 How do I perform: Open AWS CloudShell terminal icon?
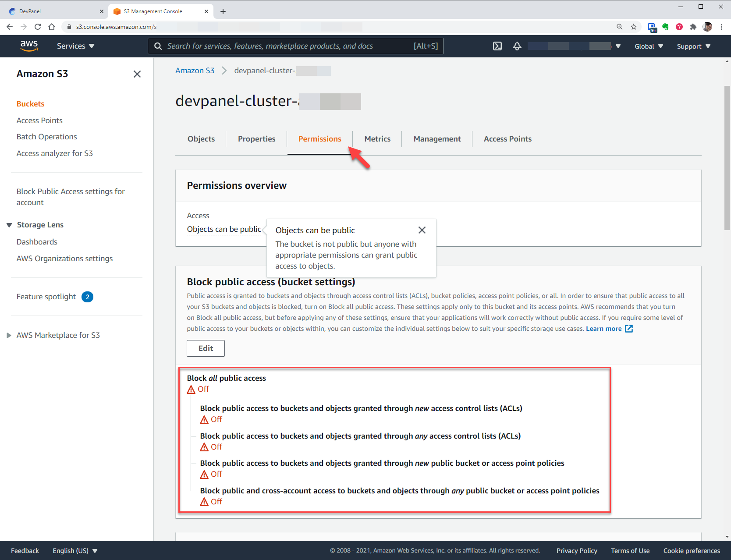497,46
